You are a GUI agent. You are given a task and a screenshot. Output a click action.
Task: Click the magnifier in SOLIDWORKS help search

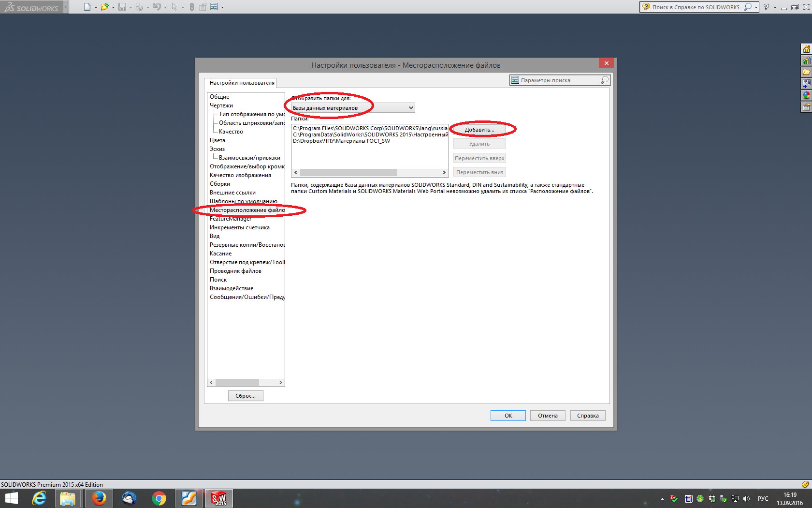(x=748, y=7)
